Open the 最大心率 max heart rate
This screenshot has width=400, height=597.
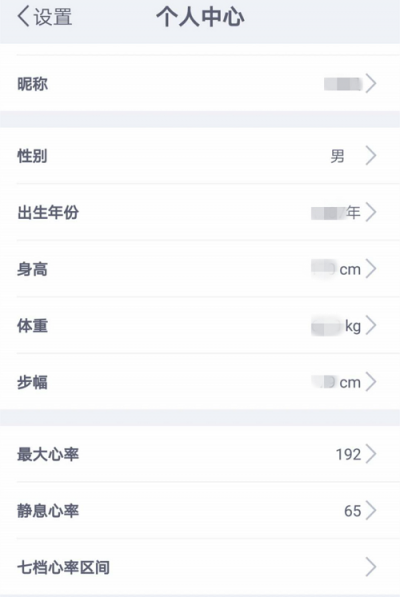click(x=200, y=454)
